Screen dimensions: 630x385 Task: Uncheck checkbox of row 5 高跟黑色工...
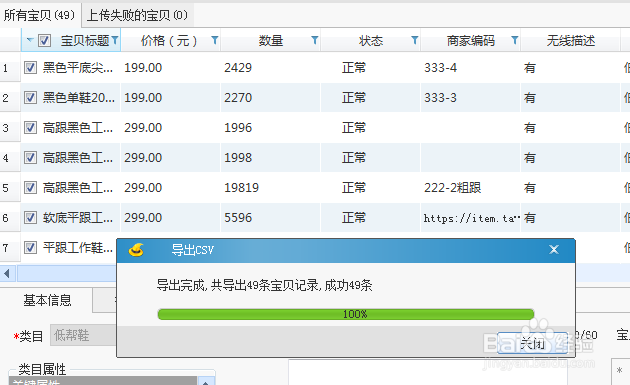click(x=31, y=188)
